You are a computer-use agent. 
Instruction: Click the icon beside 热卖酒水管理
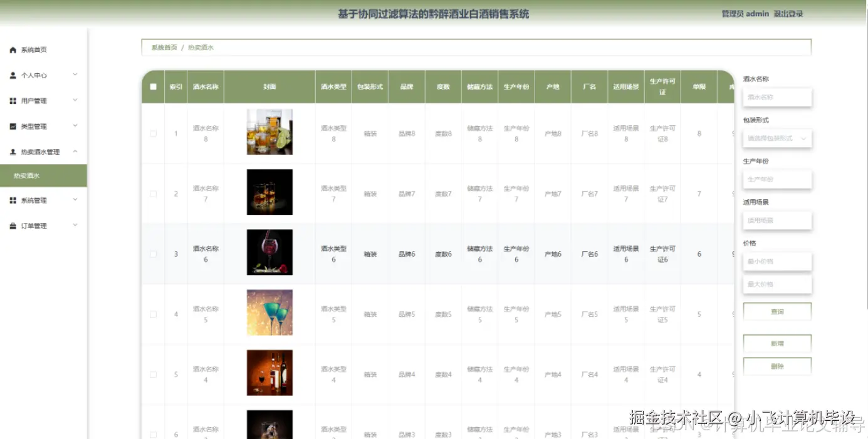click(13, 152)
